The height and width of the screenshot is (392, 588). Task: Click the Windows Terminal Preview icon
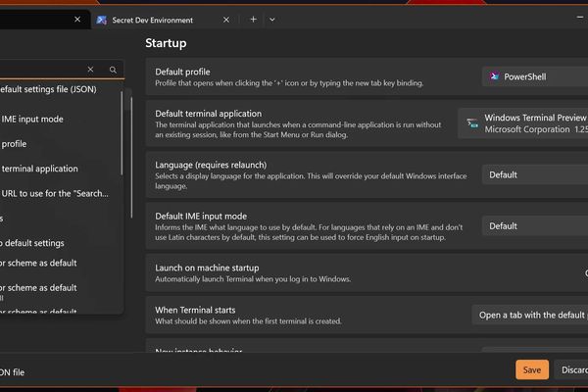tap(472, 123)
